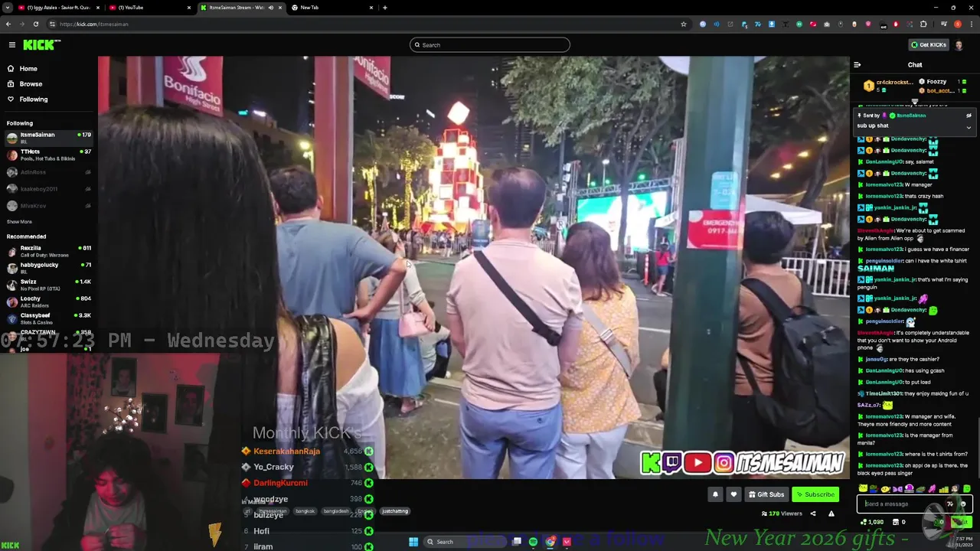Open ItsmeSaiman channel in Following list

click(x=48, y=138)
